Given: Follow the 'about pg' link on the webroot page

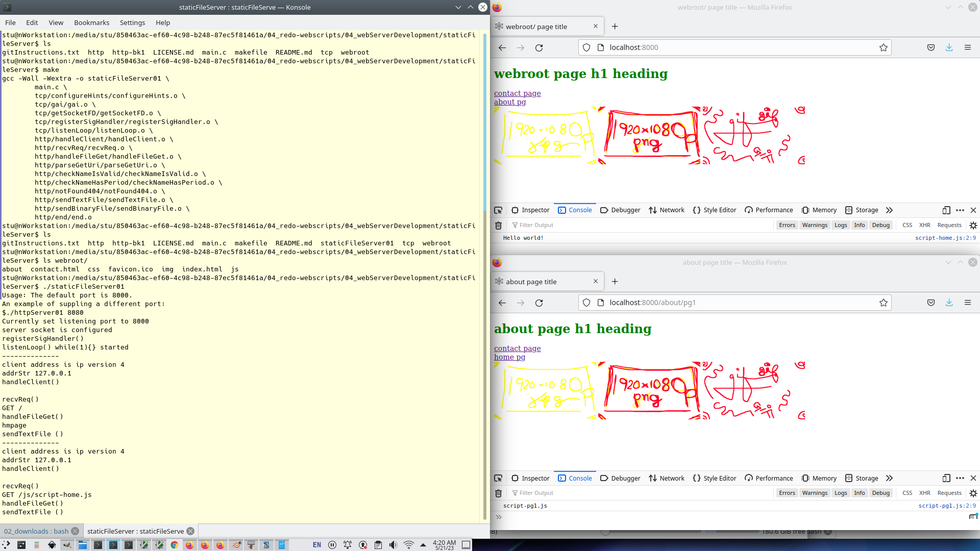Looking at the screenshot, I should pyautogui.click(x=509, y=102).
